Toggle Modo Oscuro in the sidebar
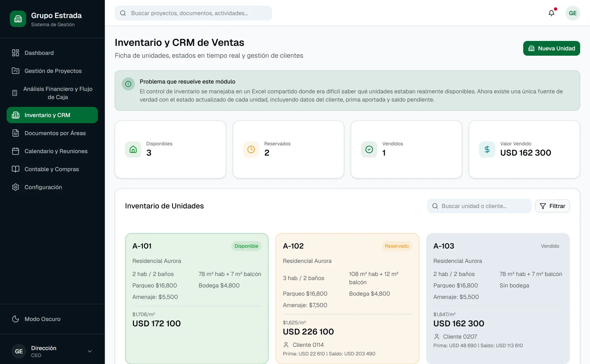 tap(52, 319)
